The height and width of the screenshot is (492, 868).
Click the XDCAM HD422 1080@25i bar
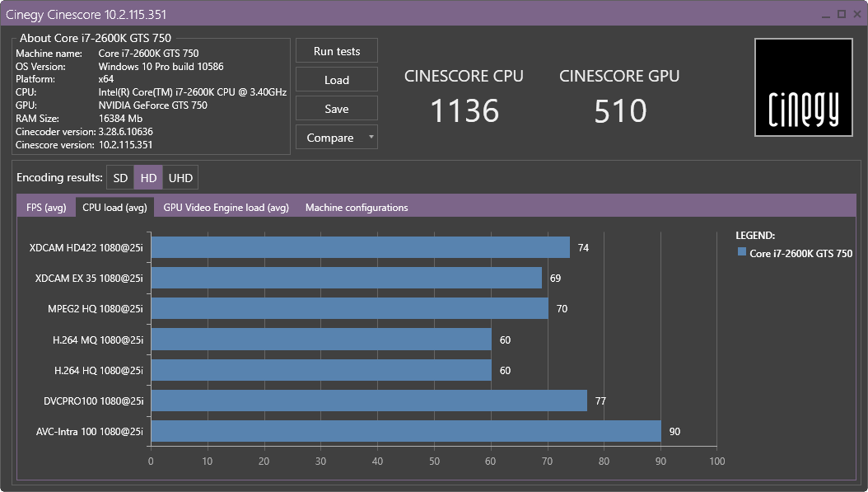tap(361, 247)
